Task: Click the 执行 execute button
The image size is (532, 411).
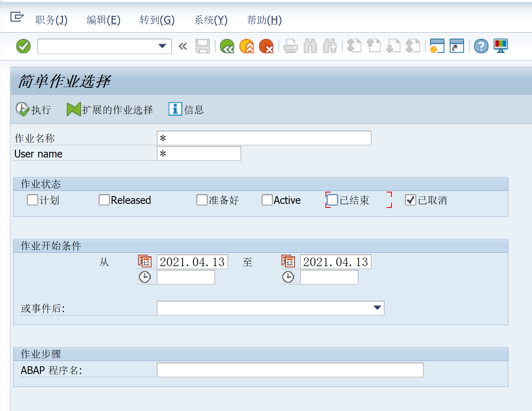Action: pos(35,109)
